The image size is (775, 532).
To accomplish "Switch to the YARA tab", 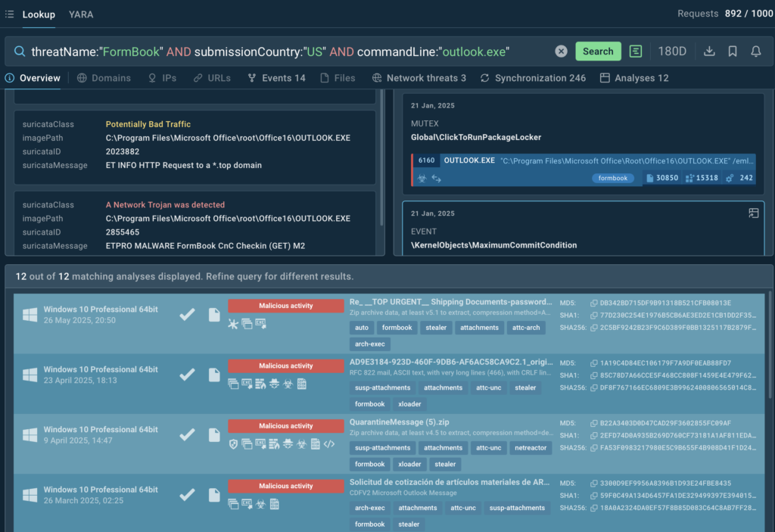I will point(81,14).
